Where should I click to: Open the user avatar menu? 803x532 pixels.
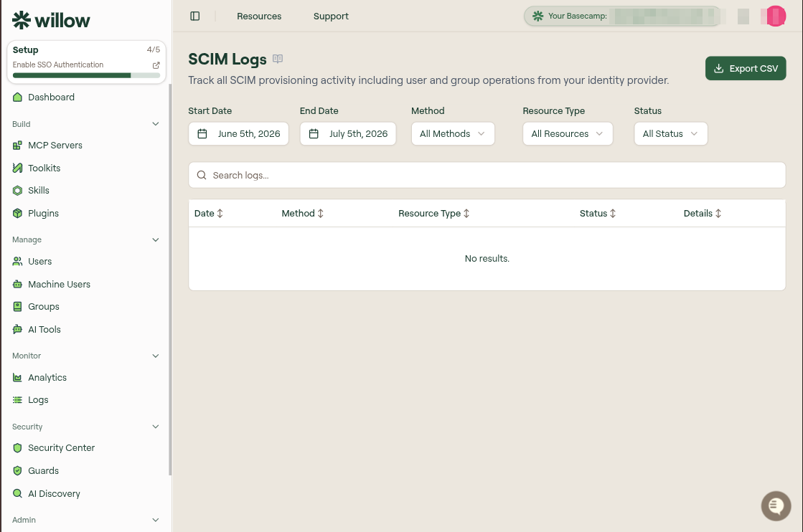(775, 16)
